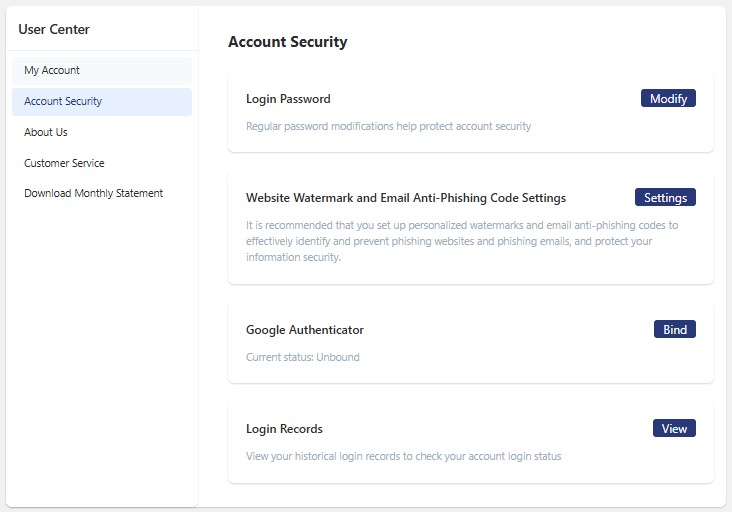
Task: Click the regular password modifications description text
Action: [388, 127]
